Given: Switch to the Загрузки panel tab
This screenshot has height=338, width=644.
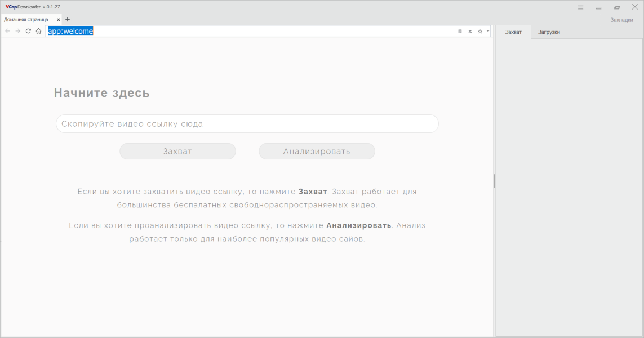Looking at the screenshot, I should pos(549,32).
